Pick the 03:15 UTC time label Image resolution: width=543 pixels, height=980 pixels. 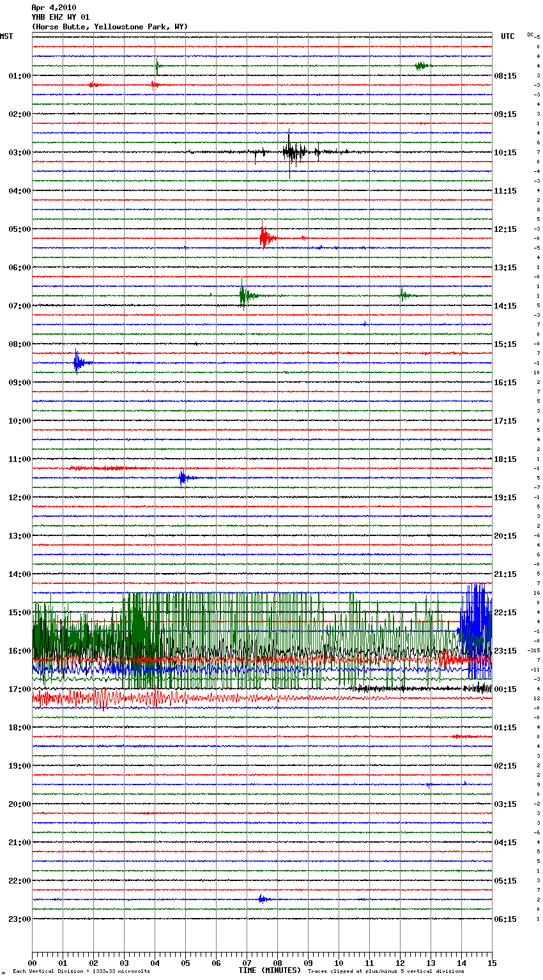pos(505,804)
